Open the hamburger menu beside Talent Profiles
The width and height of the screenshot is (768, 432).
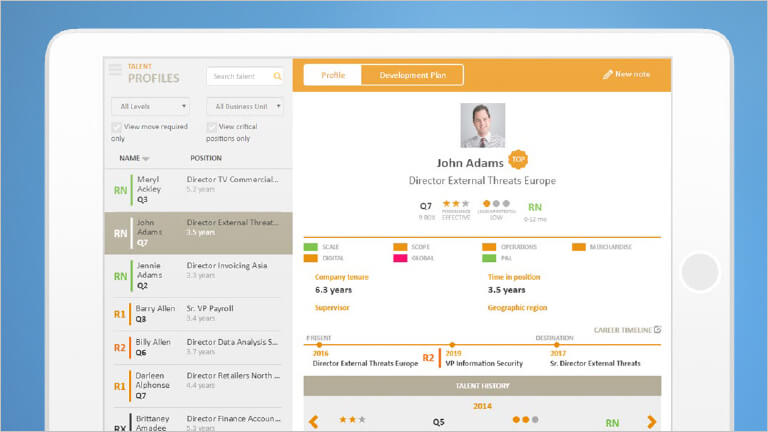pos(115,70)
